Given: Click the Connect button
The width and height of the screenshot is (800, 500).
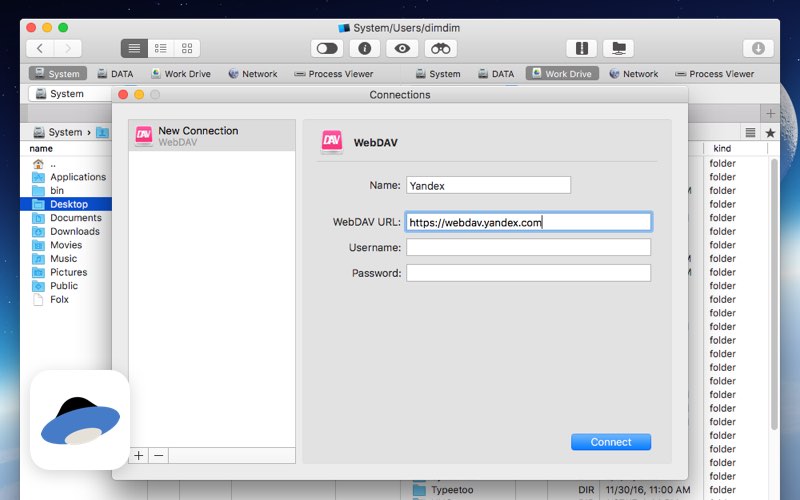Looking at the screenshot, I should (x=611, y=442).
